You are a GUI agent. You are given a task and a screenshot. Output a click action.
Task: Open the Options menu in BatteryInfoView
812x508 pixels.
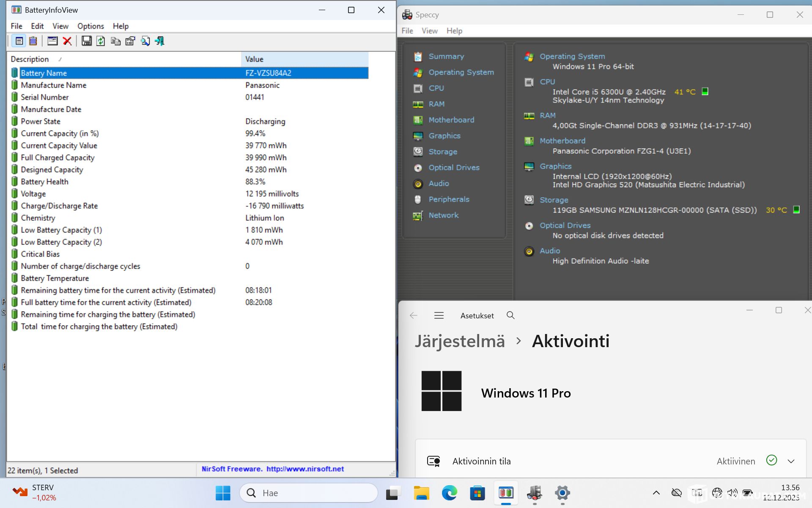point(90,26)
